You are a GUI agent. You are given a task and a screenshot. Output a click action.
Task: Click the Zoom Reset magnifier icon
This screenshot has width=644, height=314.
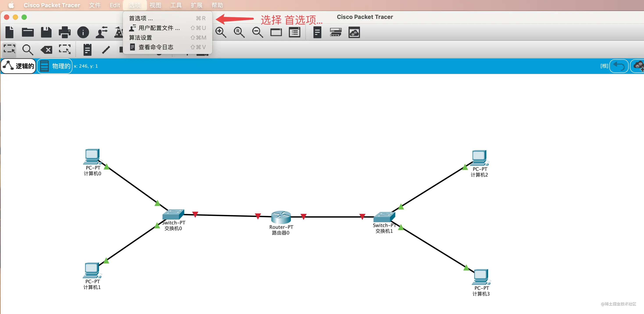[x=239, y=32]
